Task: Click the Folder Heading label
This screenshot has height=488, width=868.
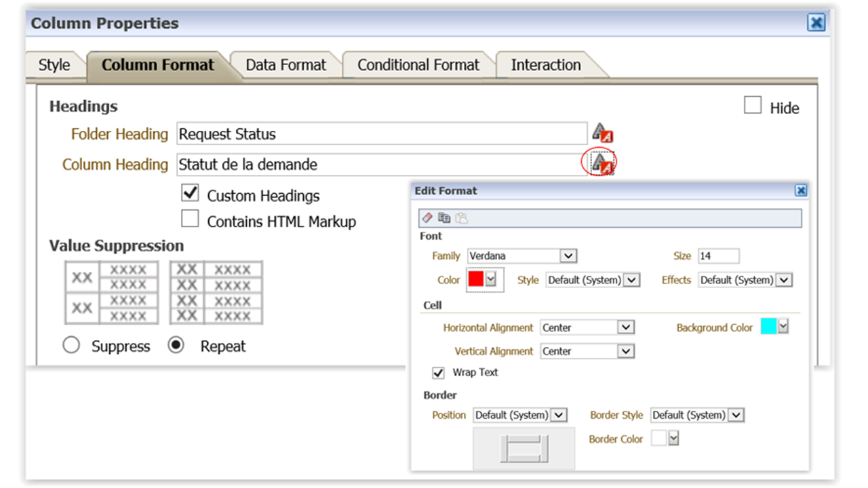Action: (x=119, y=134)
